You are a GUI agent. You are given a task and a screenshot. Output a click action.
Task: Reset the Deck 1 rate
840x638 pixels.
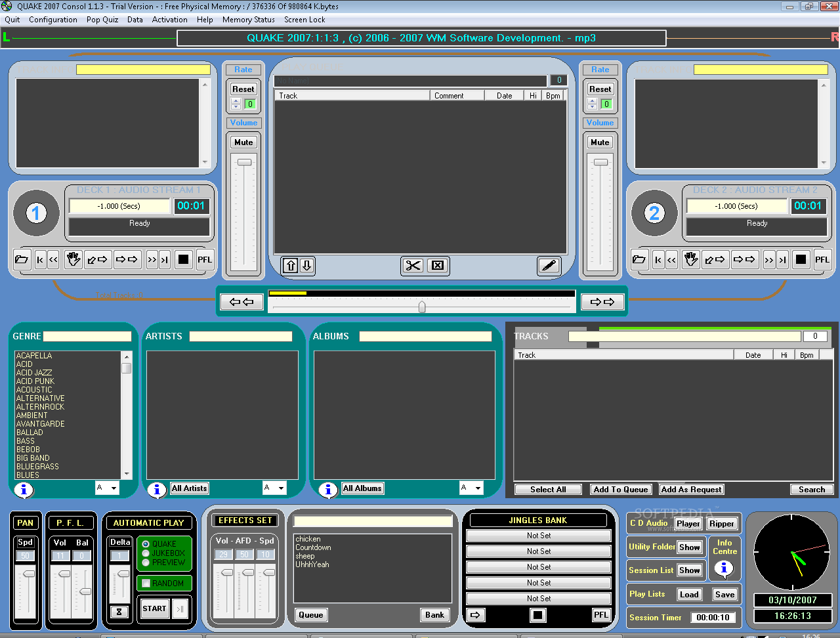click(x=243, y=89)
